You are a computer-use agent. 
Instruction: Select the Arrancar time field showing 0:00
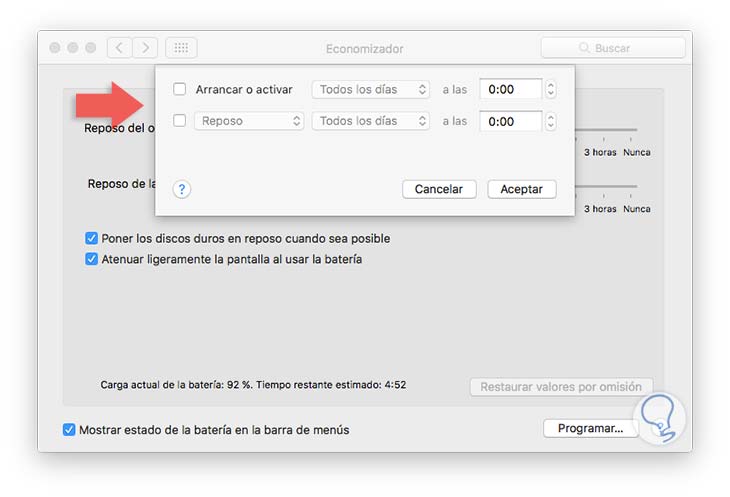coord(511,89)
